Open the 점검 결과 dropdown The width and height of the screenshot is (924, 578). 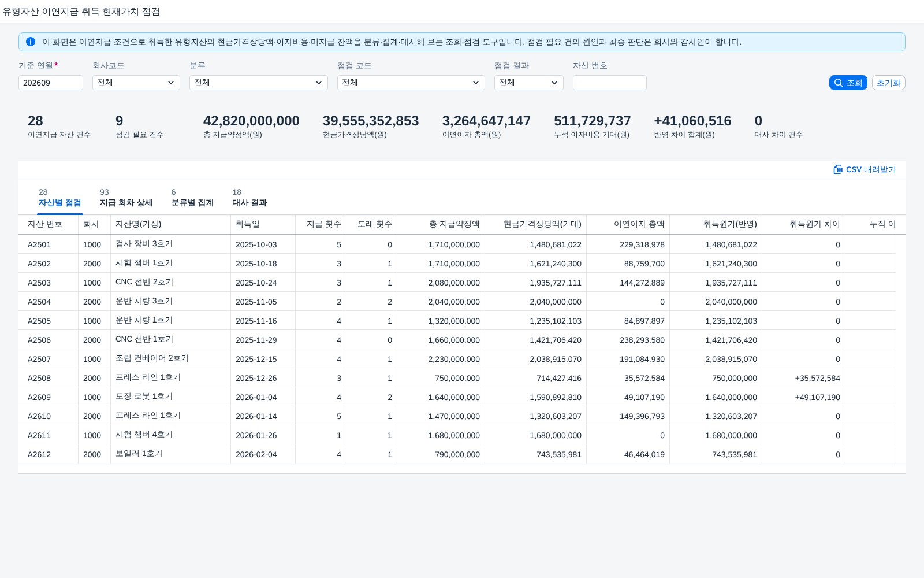529,83
